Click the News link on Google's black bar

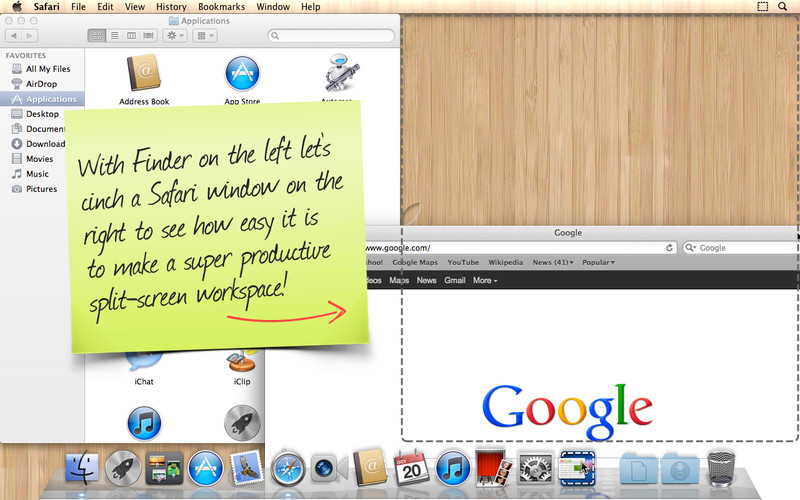tap(427, 280)
